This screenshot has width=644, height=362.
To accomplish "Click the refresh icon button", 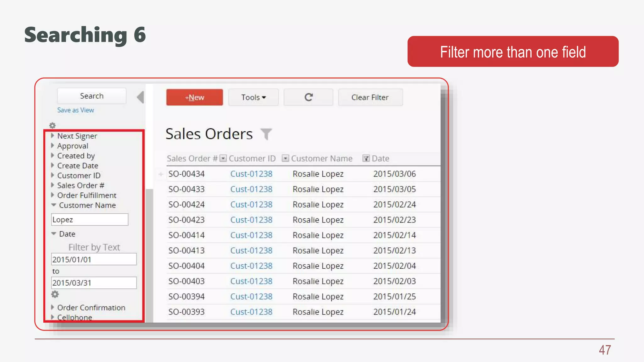I will click(308, 97).
